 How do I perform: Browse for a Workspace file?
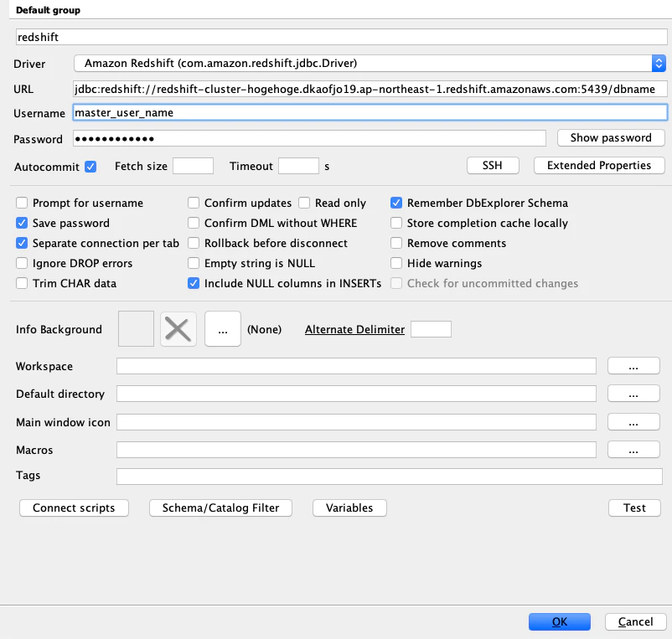click(x=633, y=366)
